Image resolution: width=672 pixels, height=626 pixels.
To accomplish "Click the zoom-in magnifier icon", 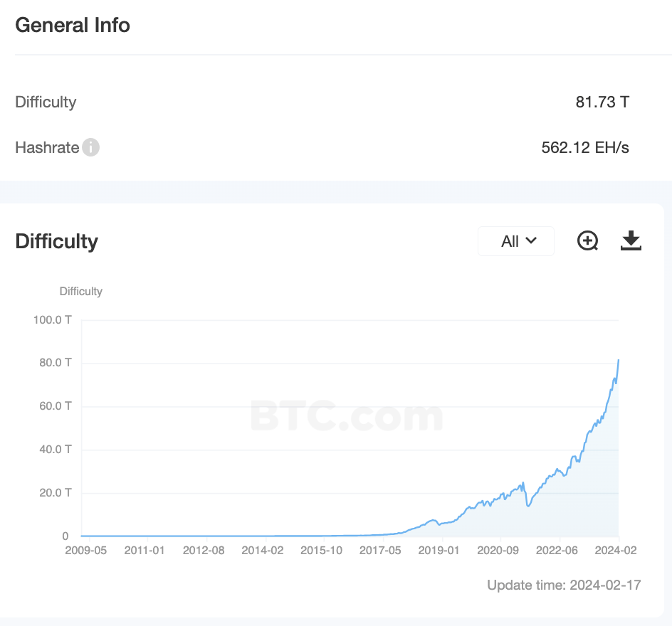I will pyautogui.click(x=587, y=241).
